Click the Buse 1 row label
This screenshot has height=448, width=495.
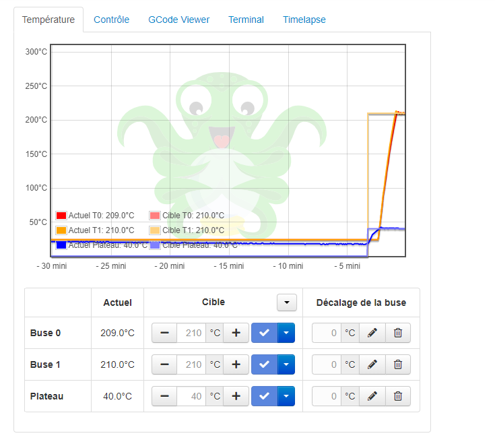tap(45, 364)
